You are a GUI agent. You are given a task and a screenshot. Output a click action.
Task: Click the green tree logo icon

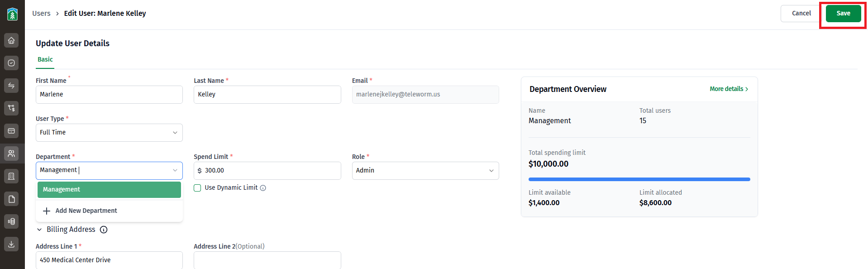coord(12,14)
